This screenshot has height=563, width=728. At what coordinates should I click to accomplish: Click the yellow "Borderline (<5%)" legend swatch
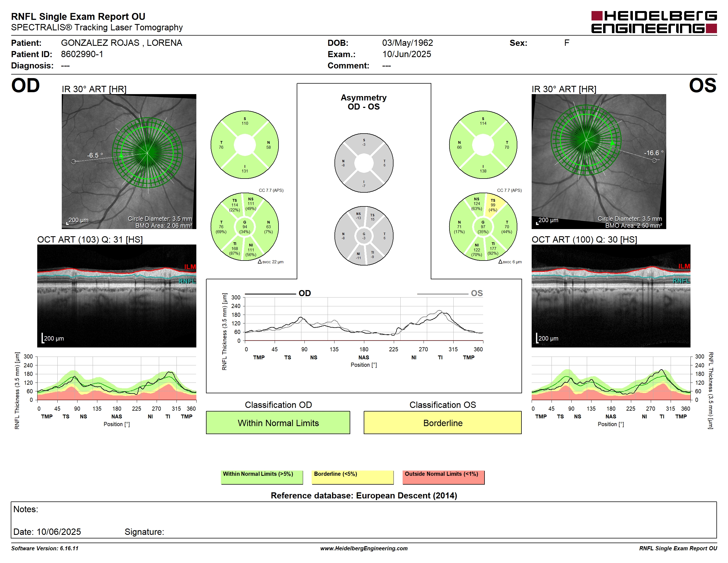click(352, 477)
